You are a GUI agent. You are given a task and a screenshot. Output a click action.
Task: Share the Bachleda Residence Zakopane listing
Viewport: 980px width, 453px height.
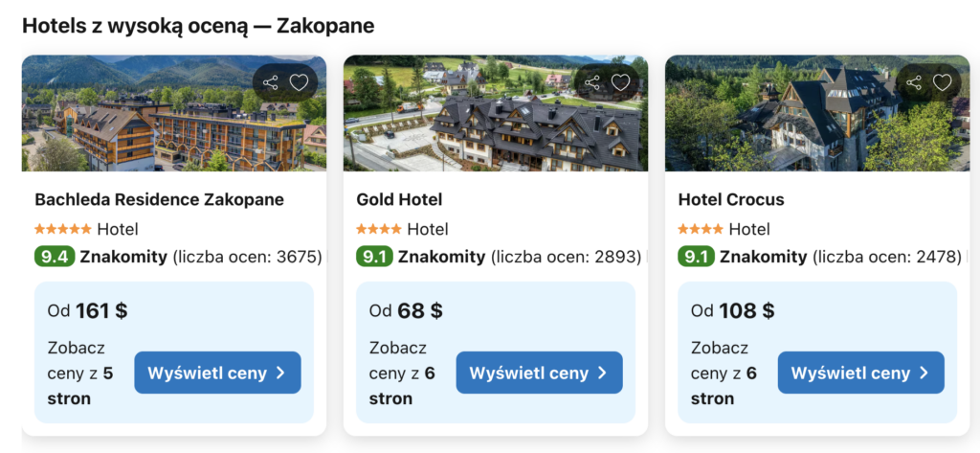point(271,82)
